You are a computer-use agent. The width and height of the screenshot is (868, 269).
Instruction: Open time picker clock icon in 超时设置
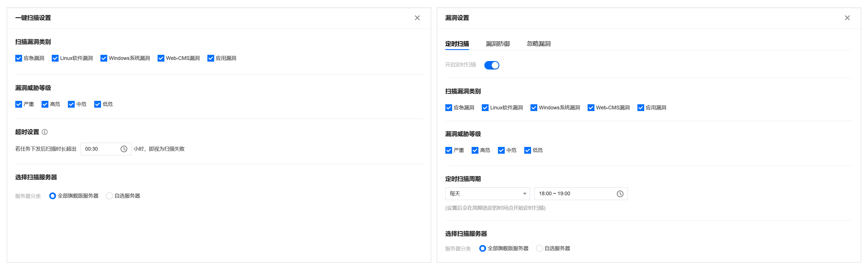tap(124, 149)
